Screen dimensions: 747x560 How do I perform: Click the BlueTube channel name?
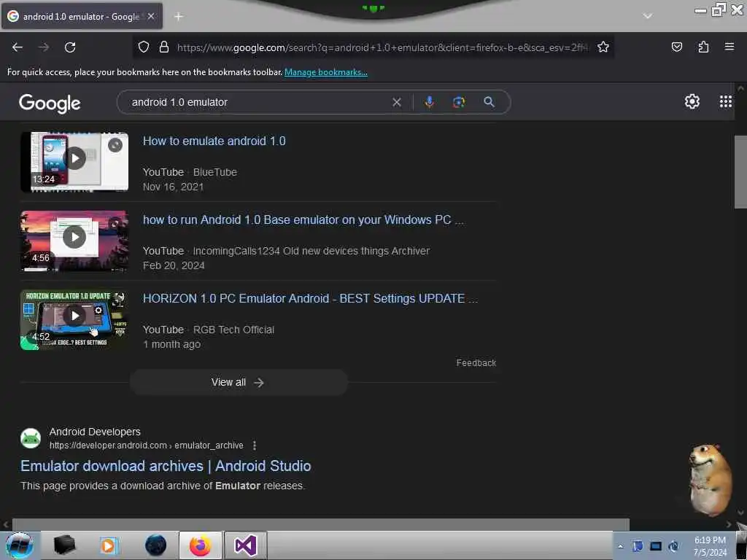click(x=215, y=172)
